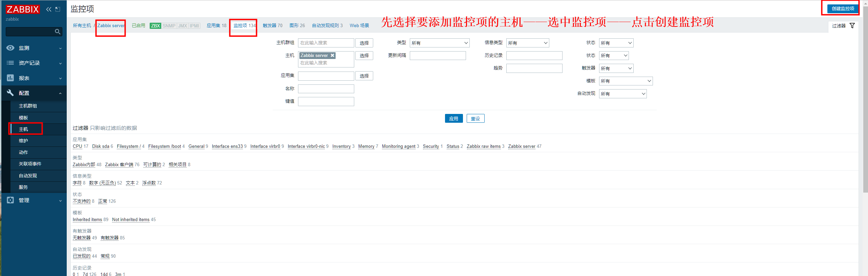Click 所有主机 breadcrumb link
This screenshot has width=868, height=276.
(x=82, y=25)
